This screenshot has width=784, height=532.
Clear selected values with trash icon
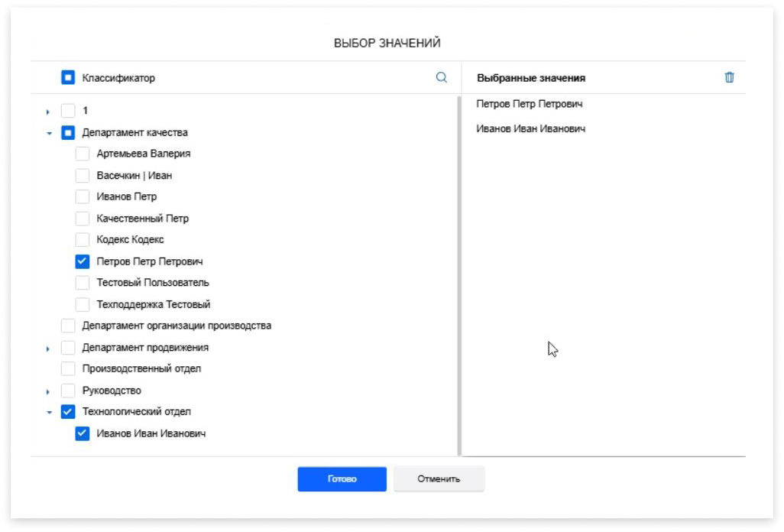coord(729,77)
